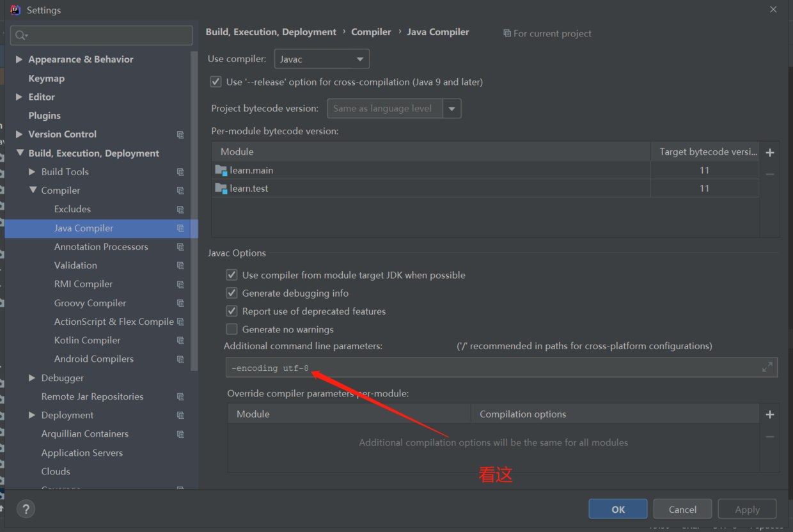Expand Appearance & Behavior section
Image resolution: width=793 pixels, height=532 pixels.
pyautogui.click(x=19, y=59)
